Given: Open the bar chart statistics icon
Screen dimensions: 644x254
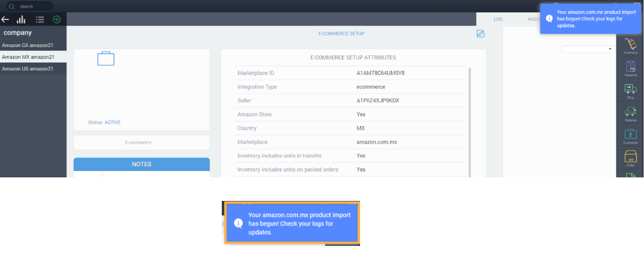Looking at the screenshot, I should pos(21,19).
